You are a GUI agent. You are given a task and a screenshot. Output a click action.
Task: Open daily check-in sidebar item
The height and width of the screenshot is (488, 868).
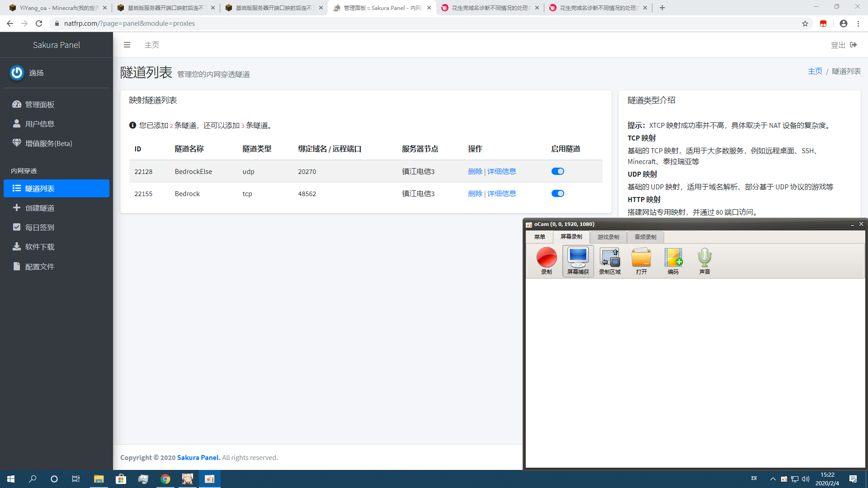pos(40,227)
